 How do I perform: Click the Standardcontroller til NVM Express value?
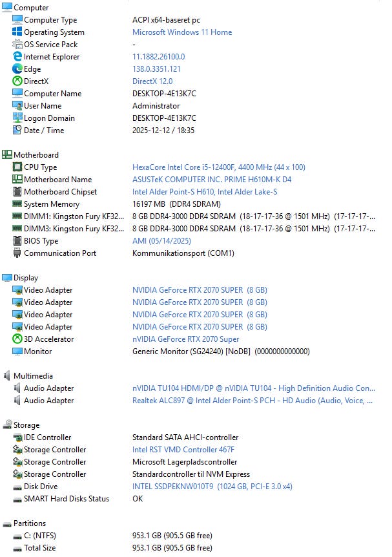coord(191,474)
